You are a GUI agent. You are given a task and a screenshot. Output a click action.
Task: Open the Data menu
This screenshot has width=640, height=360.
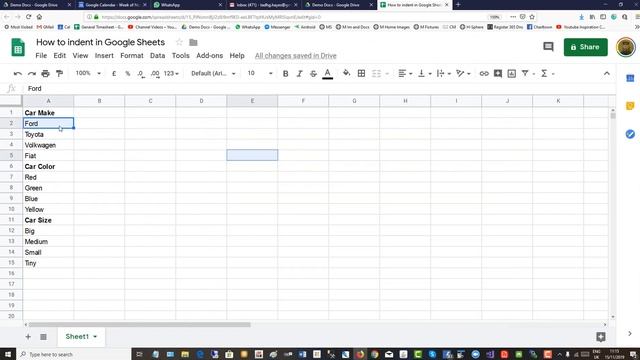click(x=158, y=56)
